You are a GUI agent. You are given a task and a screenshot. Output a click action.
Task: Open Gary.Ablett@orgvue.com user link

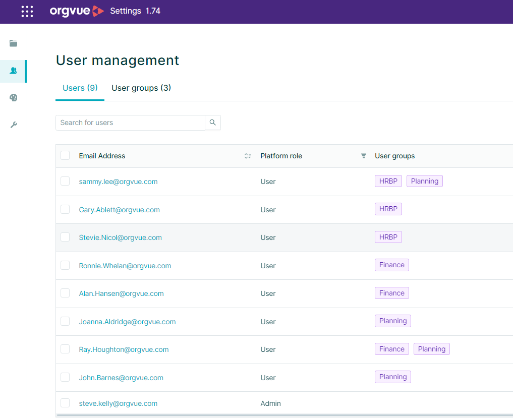[x=120, y=210]
